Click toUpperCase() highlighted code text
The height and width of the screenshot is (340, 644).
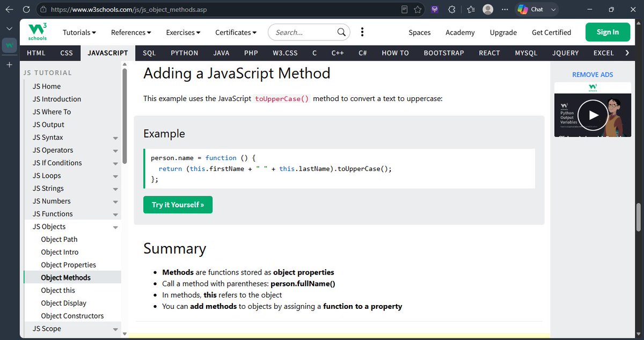click(x=282, y=99)
